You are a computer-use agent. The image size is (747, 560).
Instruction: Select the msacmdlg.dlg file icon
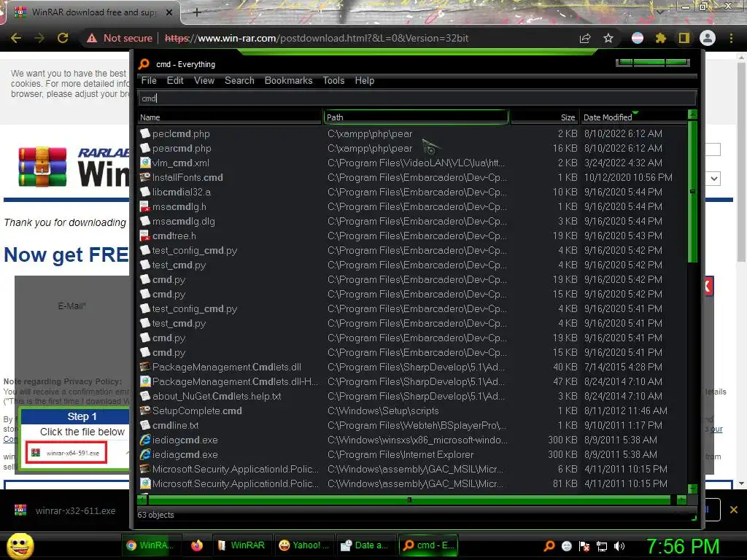point(145,221)
